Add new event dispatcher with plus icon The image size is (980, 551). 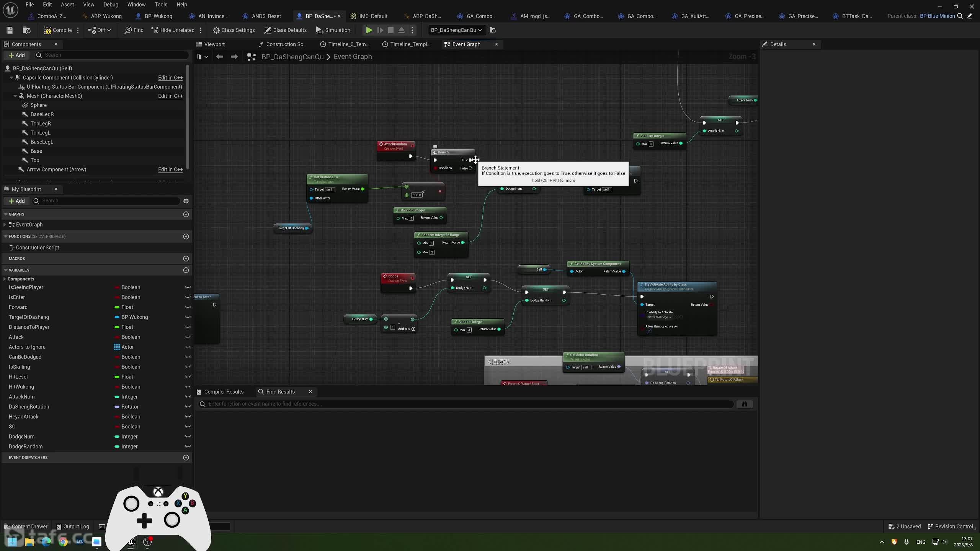click(186, 458)
